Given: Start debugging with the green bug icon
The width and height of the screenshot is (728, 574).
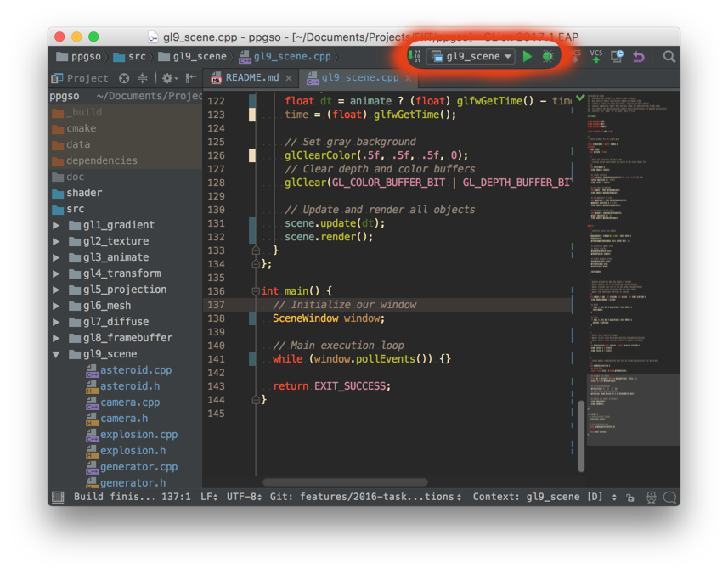Looking at the screenshot, I should (548, 57).
